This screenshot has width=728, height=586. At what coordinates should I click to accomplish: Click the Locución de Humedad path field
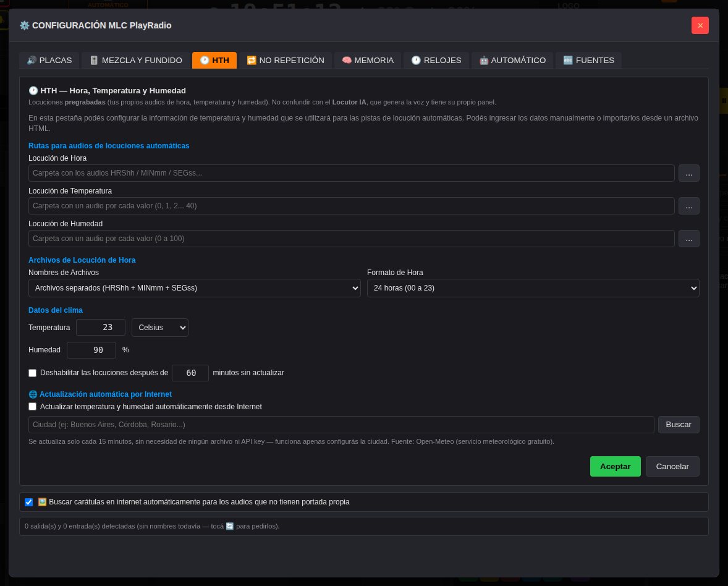[x=352, y=239]
